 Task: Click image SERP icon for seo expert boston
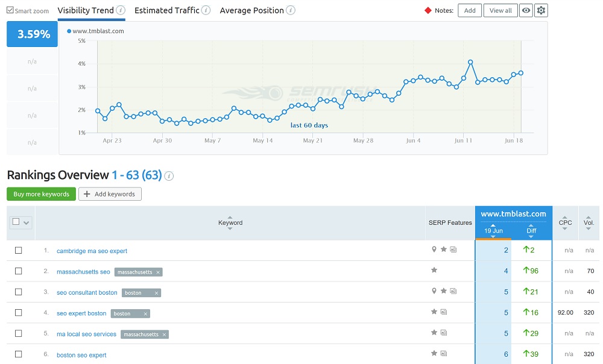pos(444,312)
